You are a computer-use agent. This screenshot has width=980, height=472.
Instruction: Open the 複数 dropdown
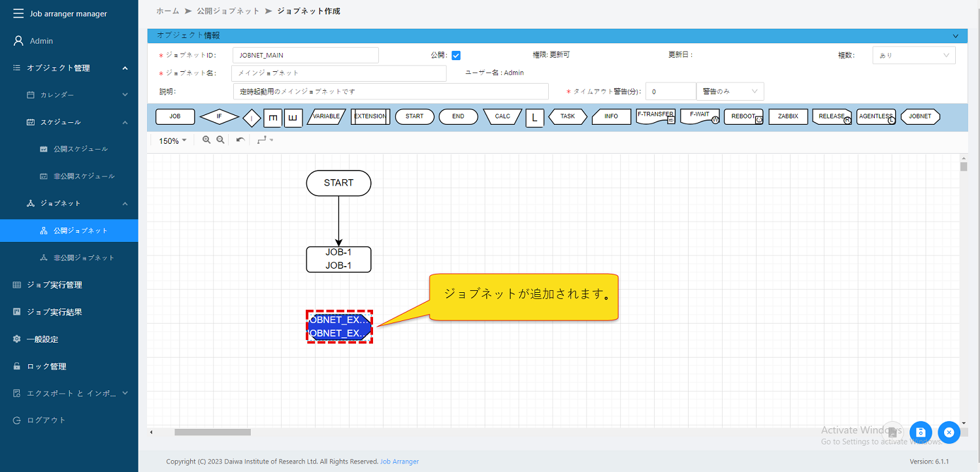[x=913, y=56]
